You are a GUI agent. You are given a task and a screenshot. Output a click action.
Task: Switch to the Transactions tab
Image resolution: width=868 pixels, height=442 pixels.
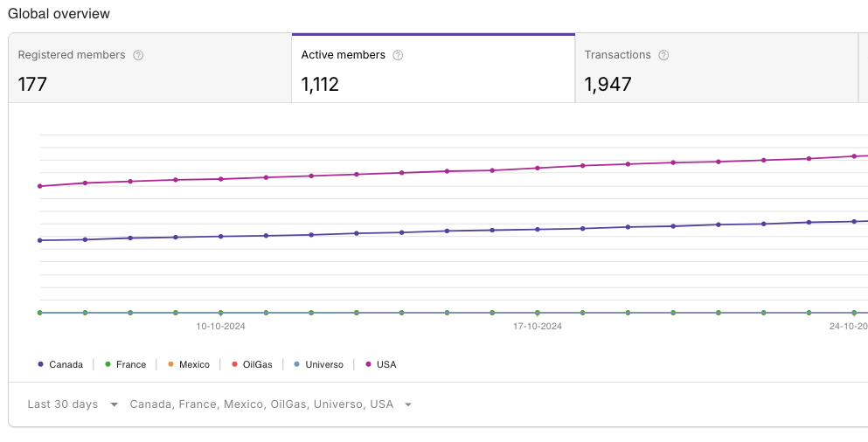716,69
